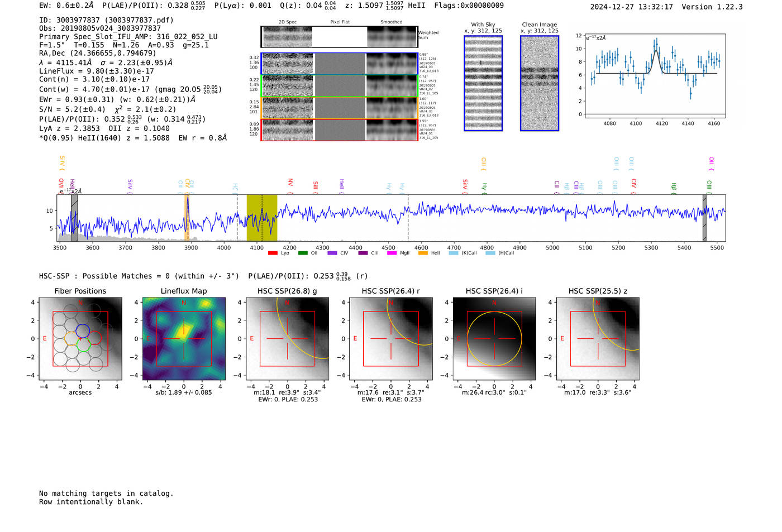This screenshot has width=782, height=532.
Task: Click the With Sky cutout image
Action: 483,83
